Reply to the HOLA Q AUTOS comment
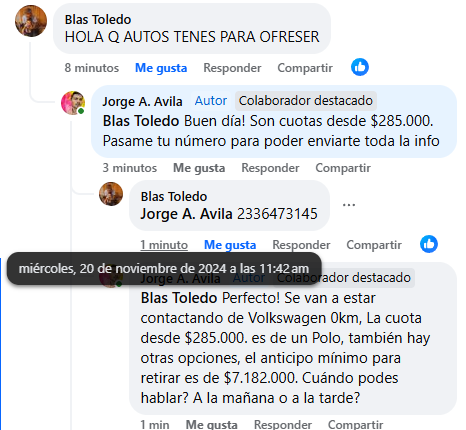 [x=232, y=68]
